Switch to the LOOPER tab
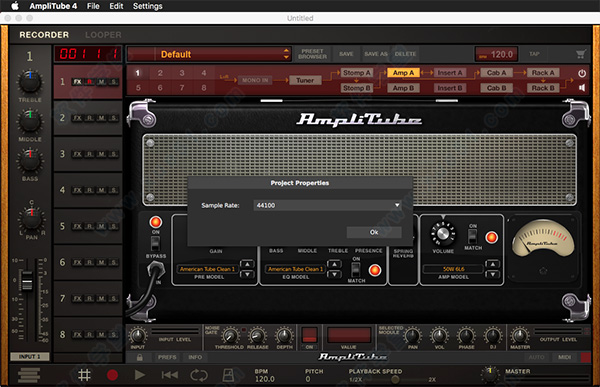The image size is (600, 387). (103, 35)
